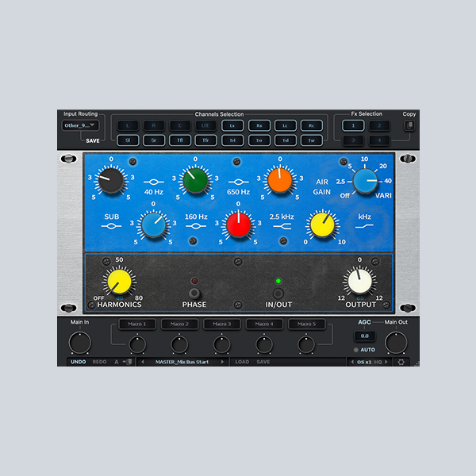Click the oversampling increase arrow
Viewport: 476px width, 476px height.
click(x=386, y=362)
